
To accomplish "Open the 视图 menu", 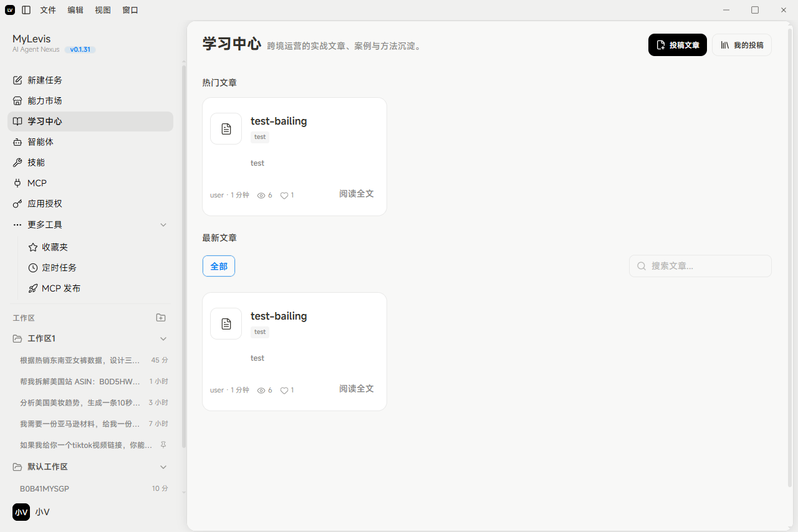I will click(103, 10).
